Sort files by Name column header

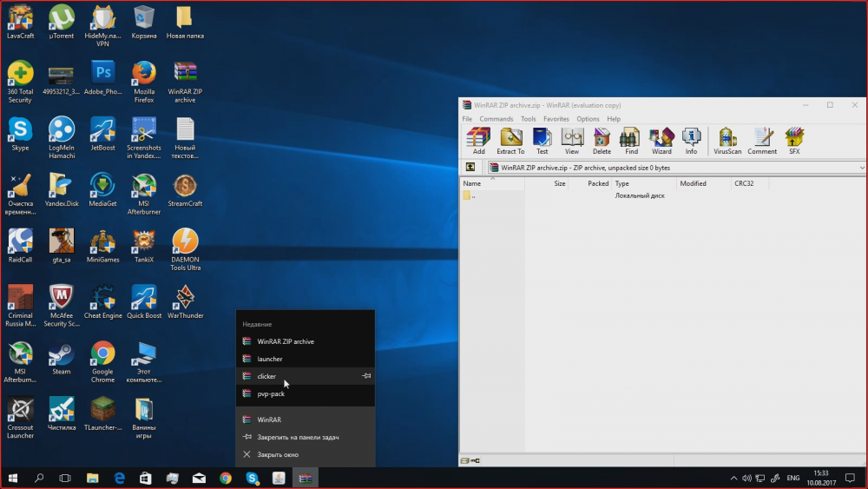472,184
